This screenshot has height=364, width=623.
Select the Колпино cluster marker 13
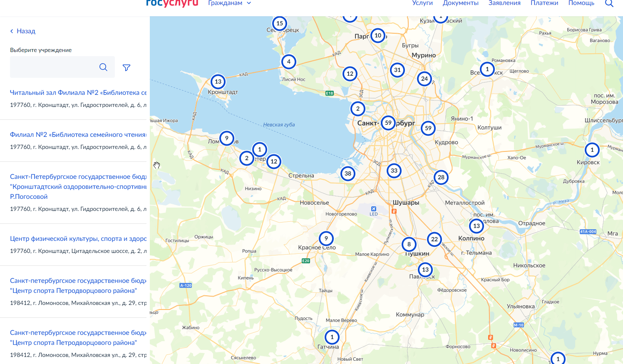(477, 226)
